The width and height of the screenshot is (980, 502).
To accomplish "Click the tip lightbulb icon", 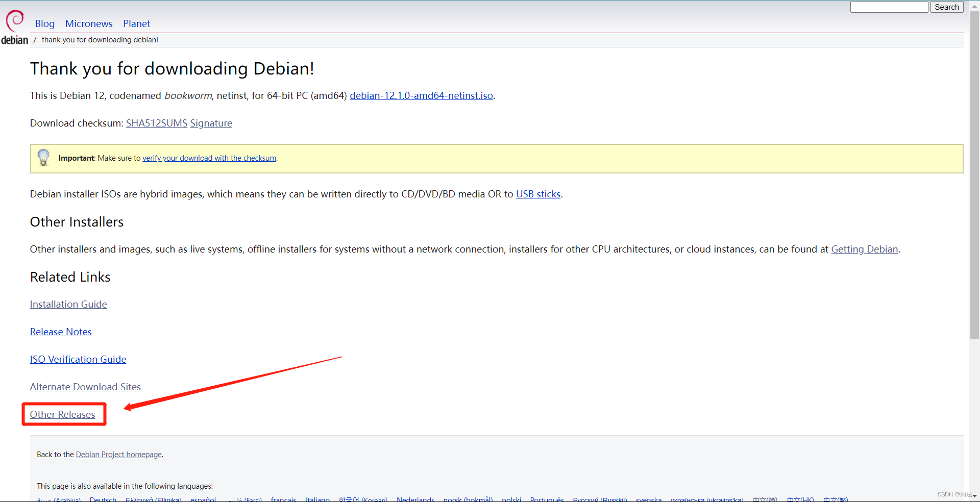I will click(44, 158).
